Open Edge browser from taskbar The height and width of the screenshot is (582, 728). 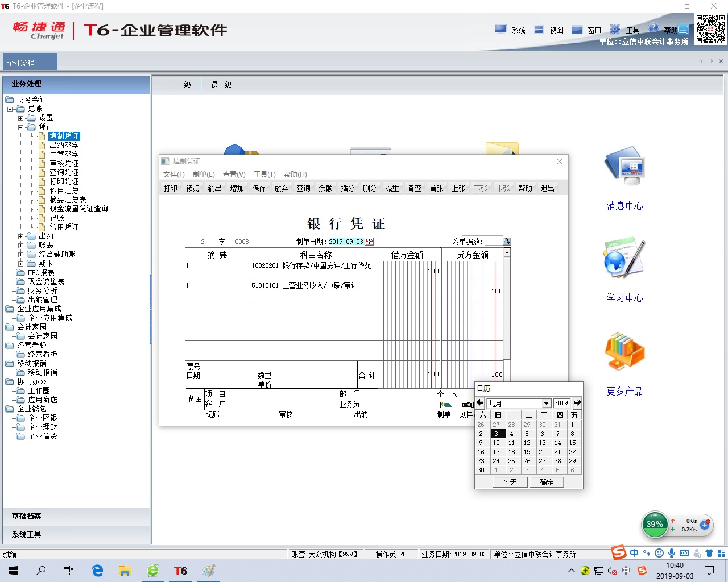[97, 571]
